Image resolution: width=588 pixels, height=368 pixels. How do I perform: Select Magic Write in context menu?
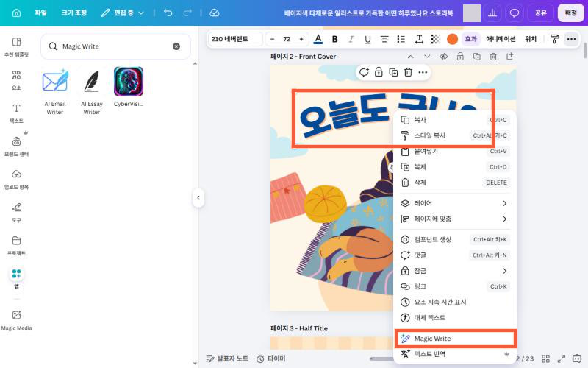click(455, 339)
